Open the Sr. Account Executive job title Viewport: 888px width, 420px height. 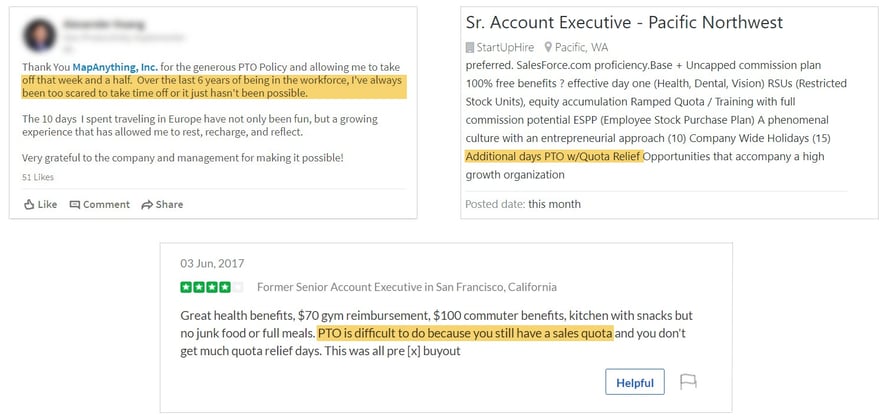(624, 22)
